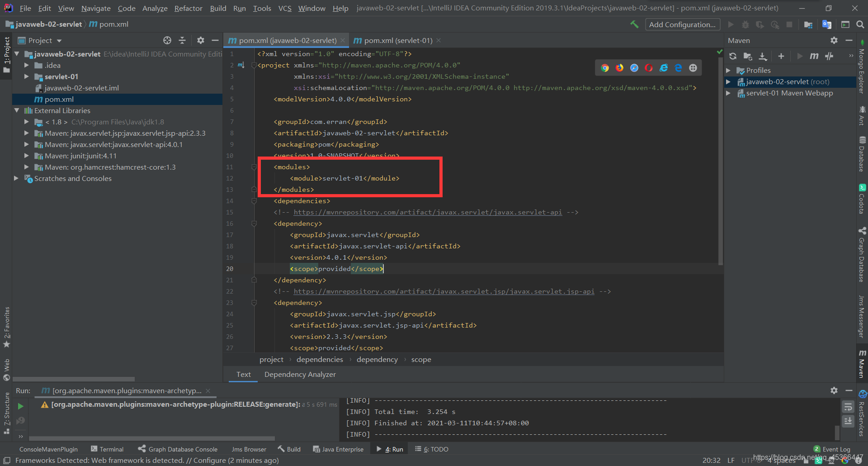
Task: Open the Refactor menu
Action: (188, 8)
